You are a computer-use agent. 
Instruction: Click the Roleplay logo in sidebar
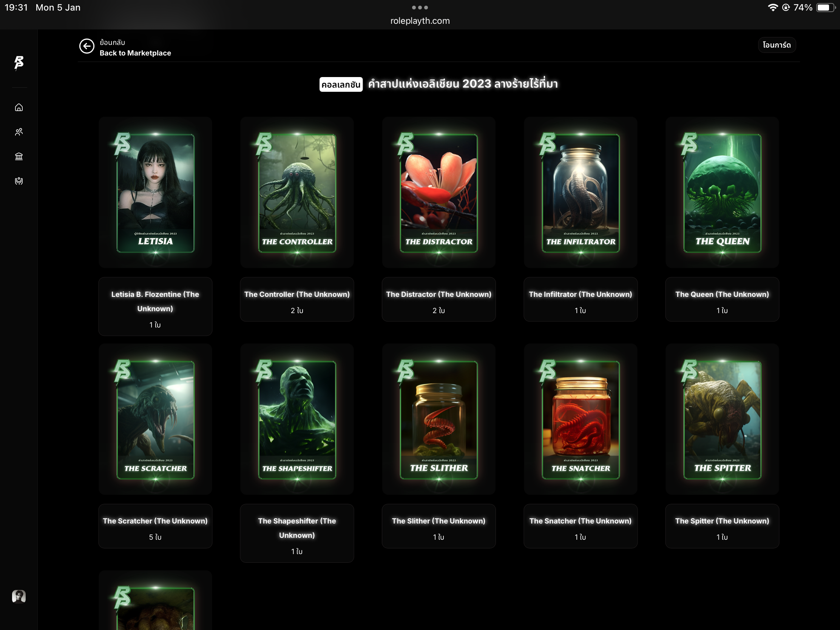[19, 63]
